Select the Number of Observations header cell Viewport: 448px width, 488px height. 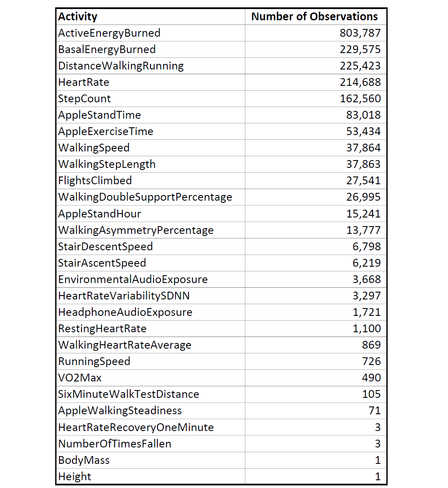[x=316, y=16]
